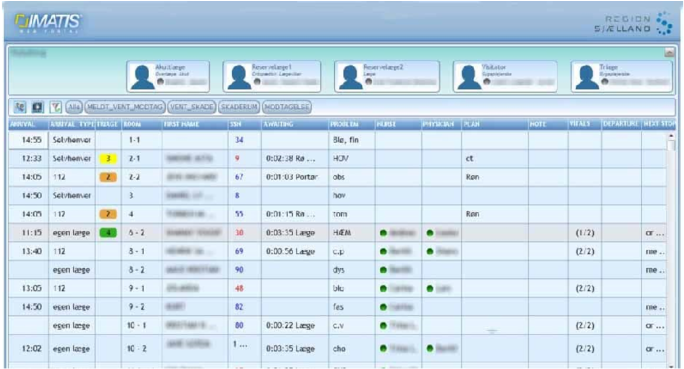Click SSN value 34 in room 1-1 row
The width and height of the screenshot is (684, 369).
(x=239, y=140)
